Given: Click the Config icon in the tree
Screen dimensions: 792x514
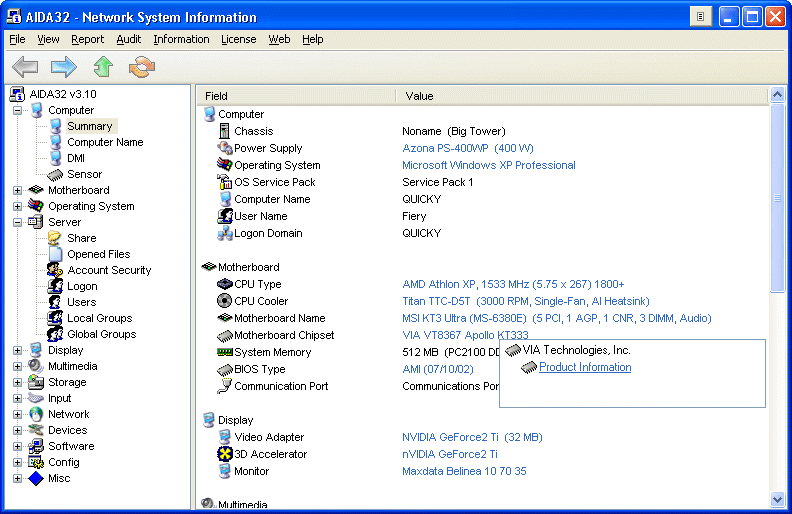Looking at the screenshot, I should click(36, 462).
